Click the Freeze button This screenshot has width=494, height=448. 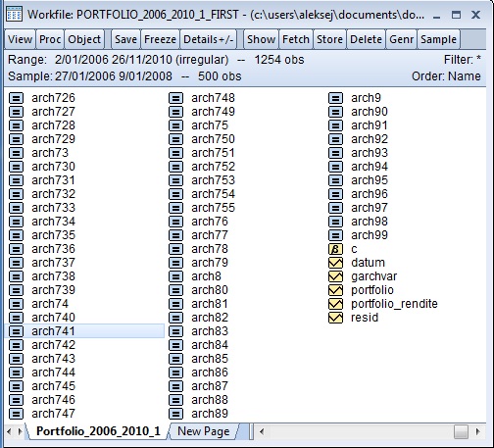pos(160,39)
